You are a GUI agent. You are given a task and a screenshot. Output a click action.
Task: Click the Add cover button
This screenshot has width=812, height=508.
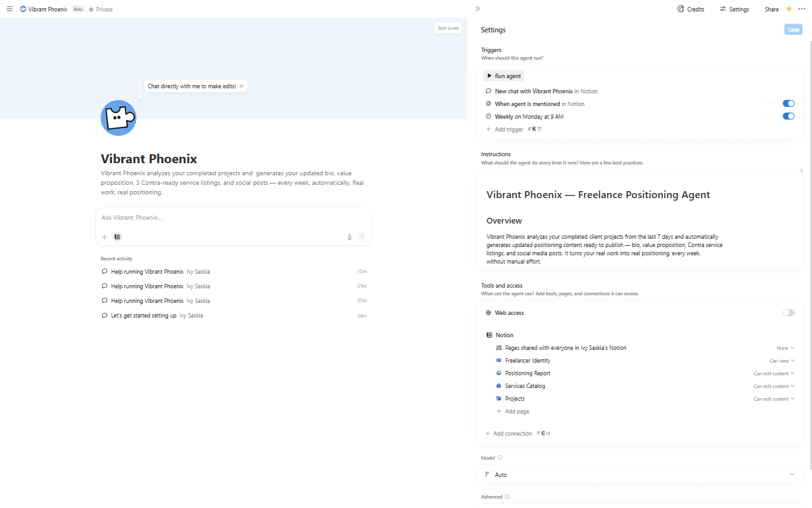[448, 28]
